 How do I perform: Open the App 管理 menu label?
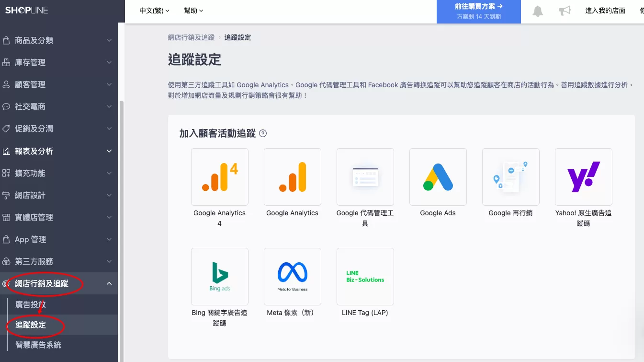click(31, 239)
